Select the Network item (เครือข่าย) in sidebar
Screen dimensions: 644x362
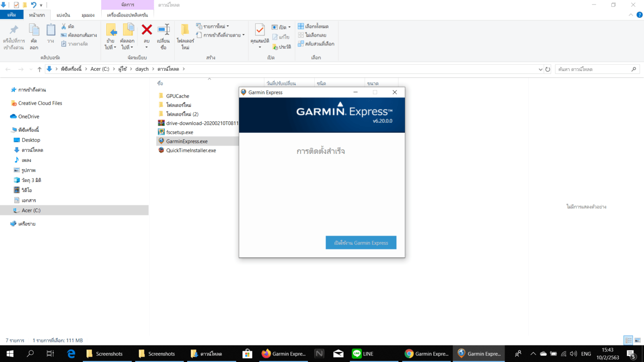(27, 224)
